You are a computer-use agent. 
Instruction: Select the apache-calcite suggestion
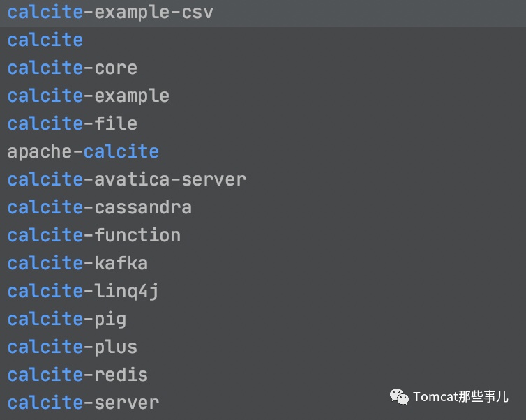(x=83, y=152)
